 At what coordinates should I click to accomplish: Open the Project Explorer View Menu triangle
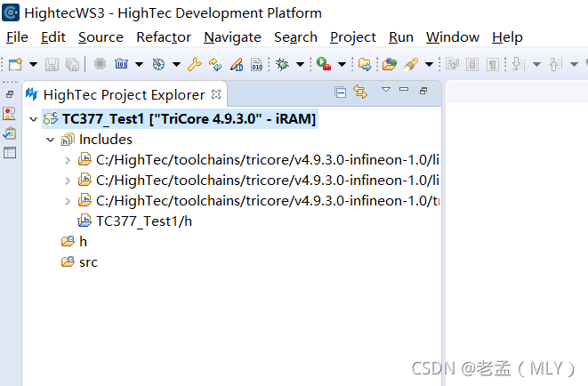[386, 89]
